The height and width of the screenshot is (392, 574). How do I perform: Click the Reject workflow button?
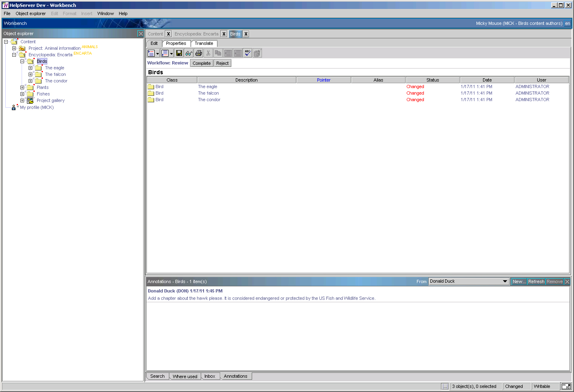[222, 63]
